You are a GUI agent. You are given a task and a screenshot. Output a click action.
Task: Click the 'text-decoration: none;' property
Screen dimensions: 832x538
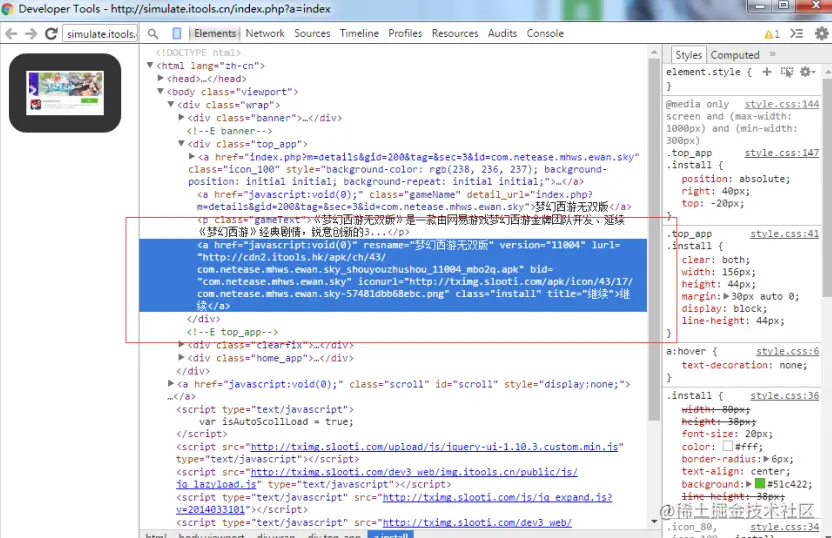coord(744,365)
